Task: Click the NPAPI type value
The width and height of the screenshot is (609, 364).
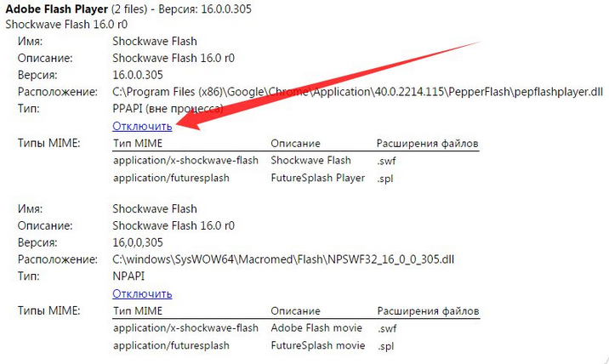Action: tap(128, 276)
